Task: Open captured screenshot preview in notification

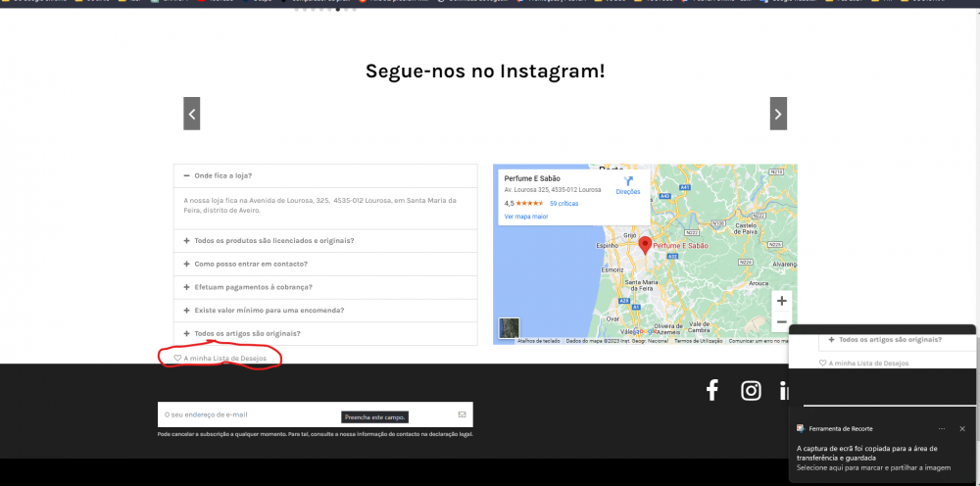Action: point(883,369)
